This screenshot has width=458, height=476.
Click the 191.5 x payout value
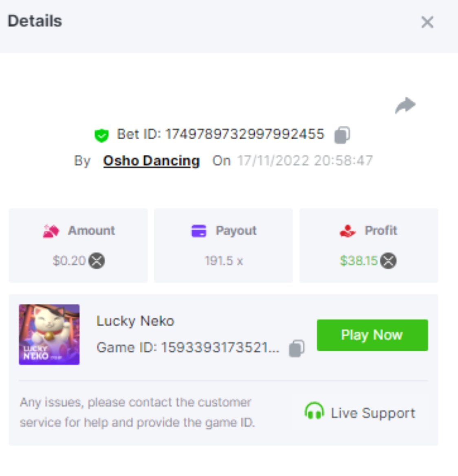tap(224, 261)
